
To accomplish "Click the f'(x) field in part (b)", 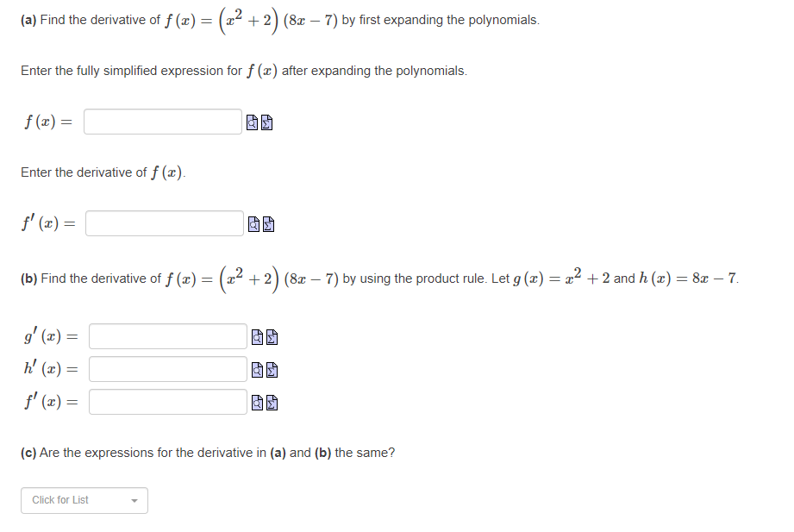I will coord(167,400).
